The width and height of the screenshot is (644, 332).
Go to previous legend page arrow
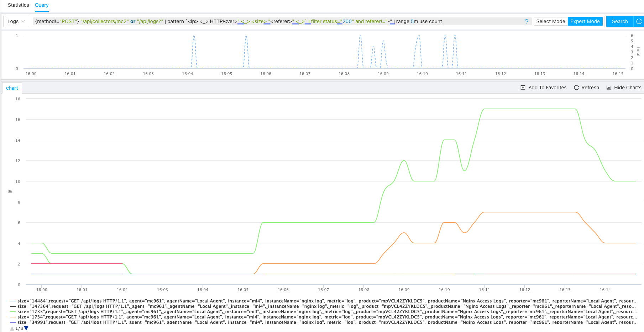pyautogui.click(x=12, y=328)
